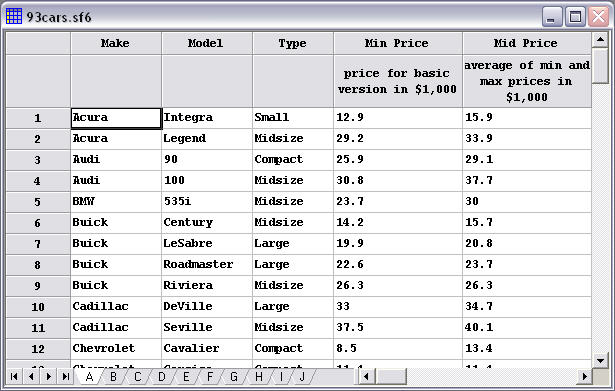This screenshot has width=615, height=391.
Task: Click the 20.8 mid price cell
Action: pyautogui.click(x=527, y=244)
